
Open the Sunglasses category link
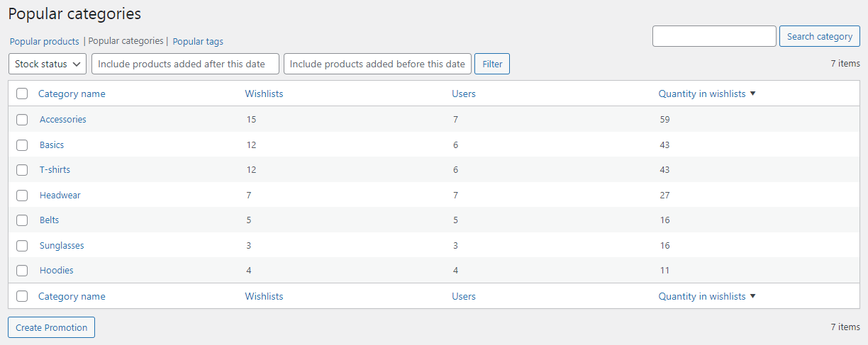(62, 245)
